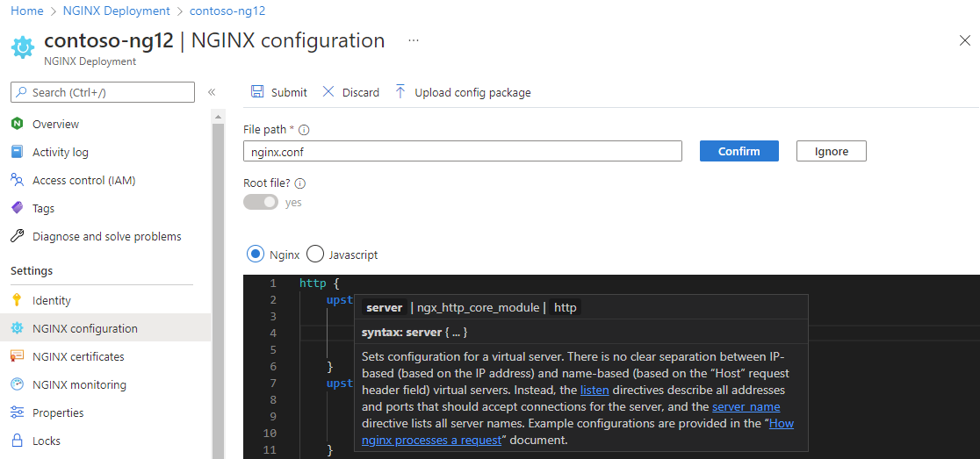Select the Nginx radio button
Image resolution: width=980 pixels, height=459 pixels.
(x=256, y=255)
